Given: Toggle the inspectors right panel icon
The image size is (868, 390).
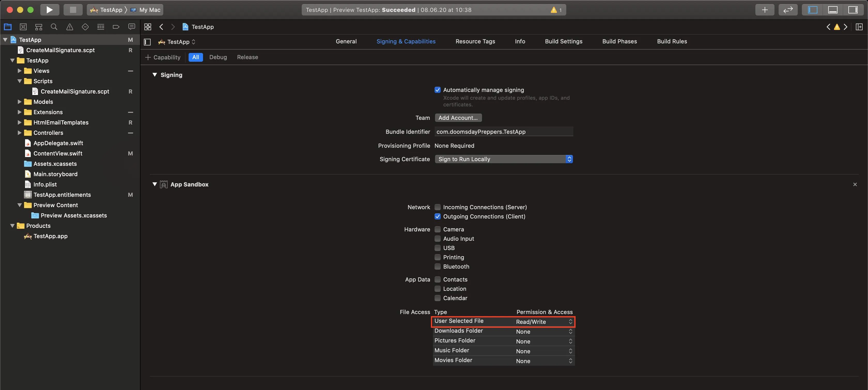Looking at the screenshot, I should coord(853,10).
